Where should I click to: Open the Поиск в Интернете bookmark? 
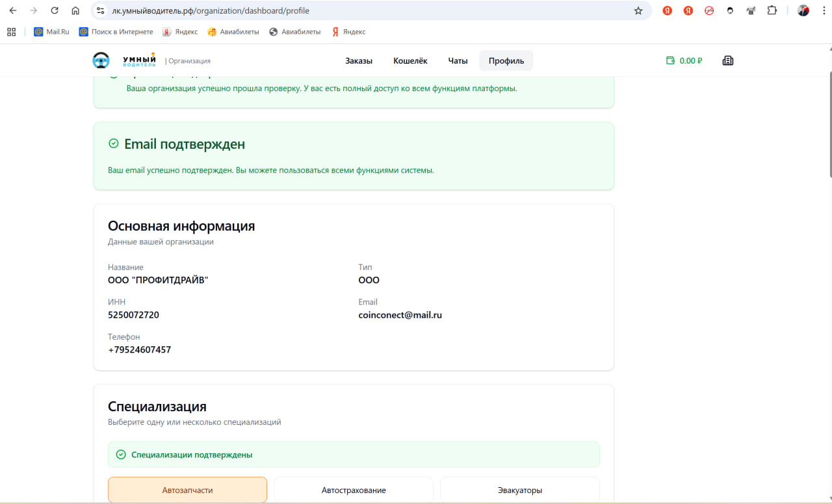(x=116, y=31)
